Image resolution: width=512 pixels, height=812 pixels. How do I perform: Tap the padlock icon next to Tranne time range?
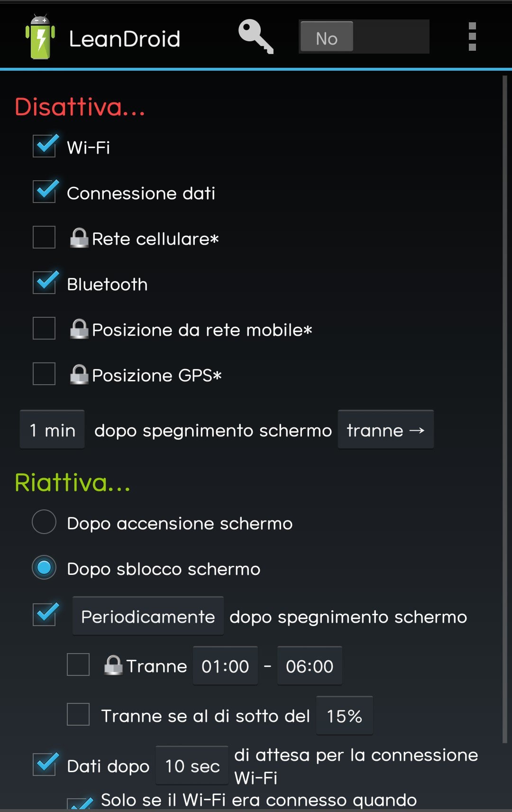113,665
